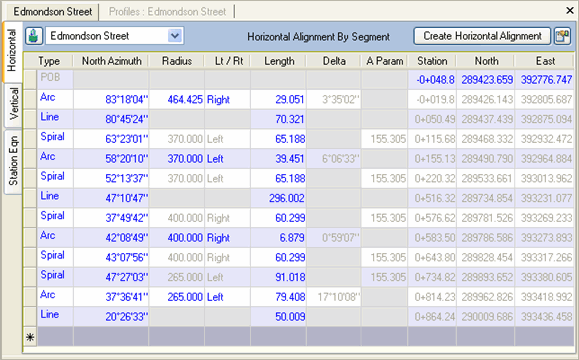
Task: Click the azimuth cell 83°18'04"
Action: point(111,99)
